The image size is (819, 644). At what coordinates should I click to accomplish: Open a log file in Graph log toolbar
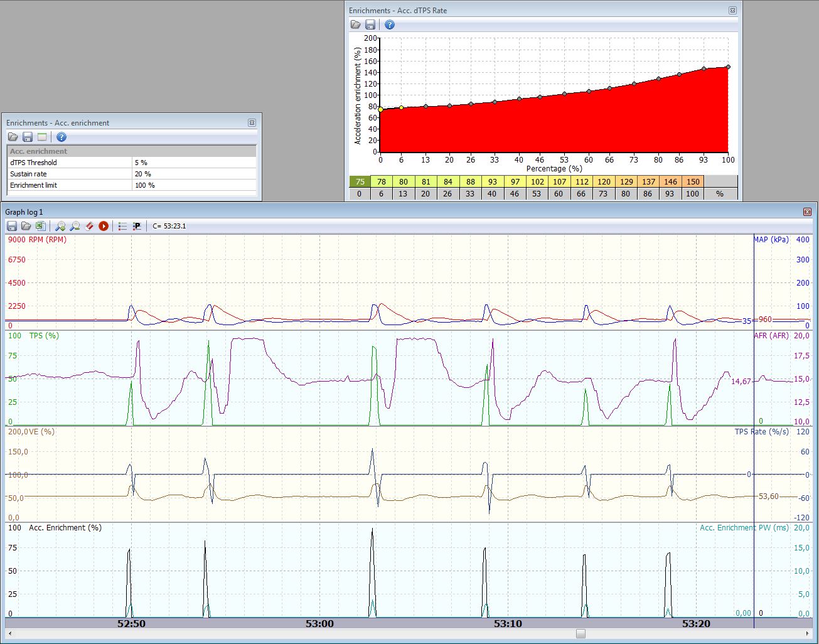26,226
